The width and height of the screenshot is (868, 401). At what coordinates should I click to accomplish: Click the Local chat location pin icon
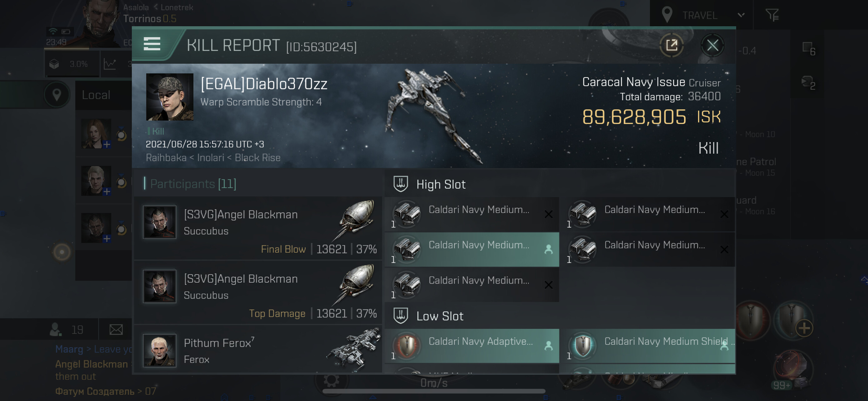(x=57, y=95)
